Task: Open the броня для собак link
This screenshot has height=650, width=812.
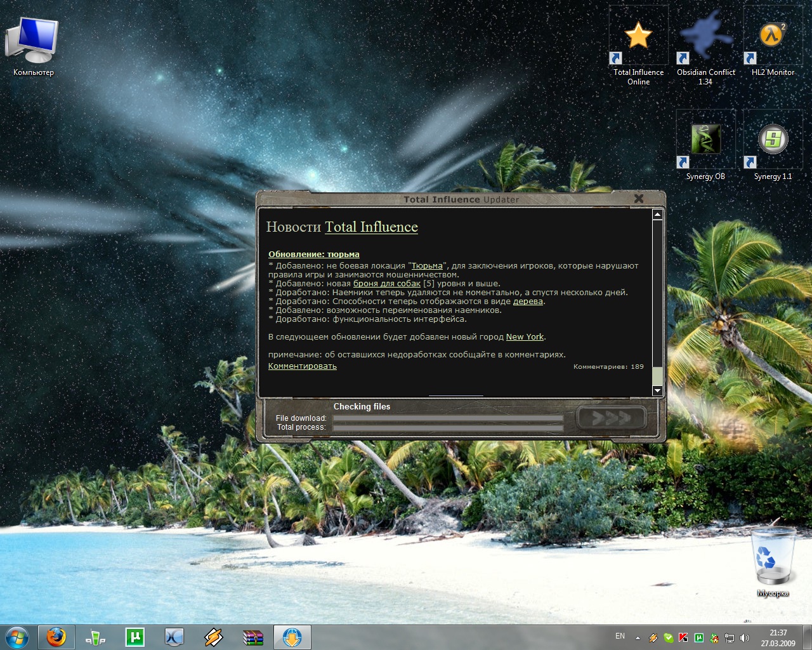Action: point(387,284)
